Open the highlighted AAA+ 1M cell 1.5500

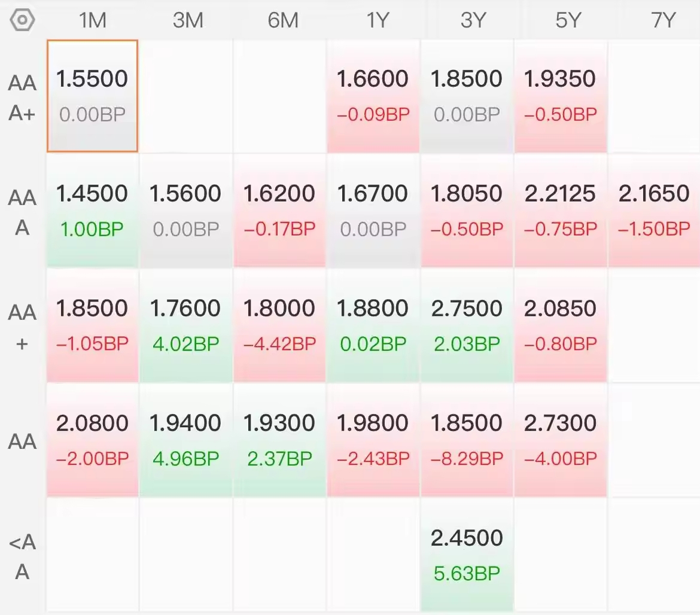pyautogui.click(x=93, y=96)
